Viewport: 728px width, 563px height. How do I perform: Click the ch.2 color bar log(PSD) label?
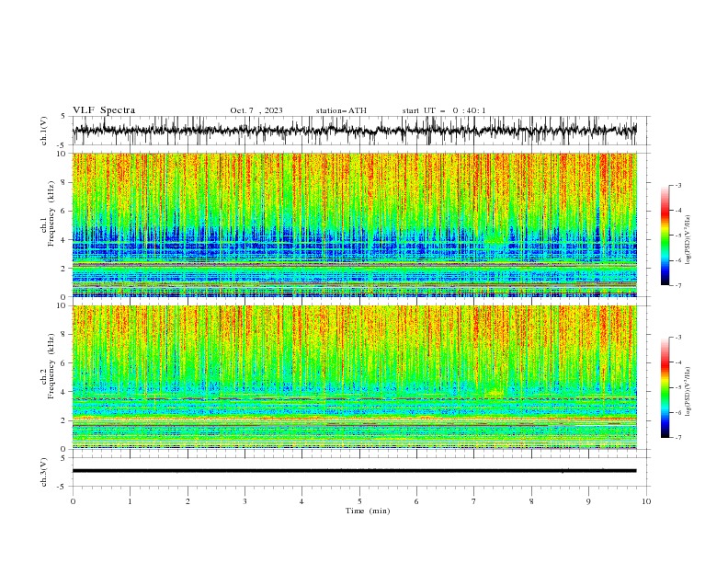click(688, 392)
